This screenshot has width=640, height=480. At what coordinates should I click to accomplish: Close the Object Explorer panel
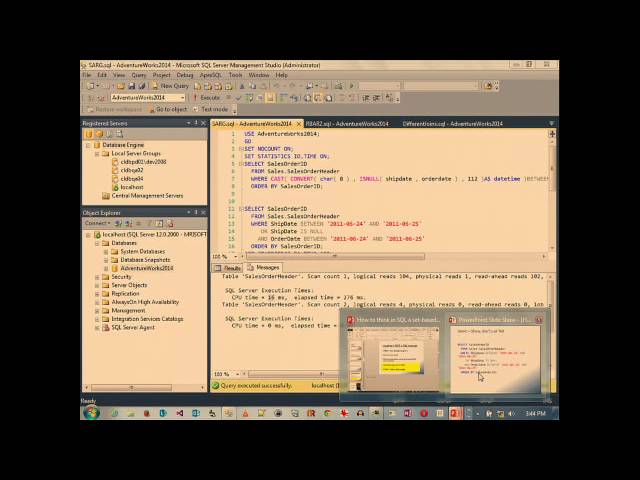[203, 213]
